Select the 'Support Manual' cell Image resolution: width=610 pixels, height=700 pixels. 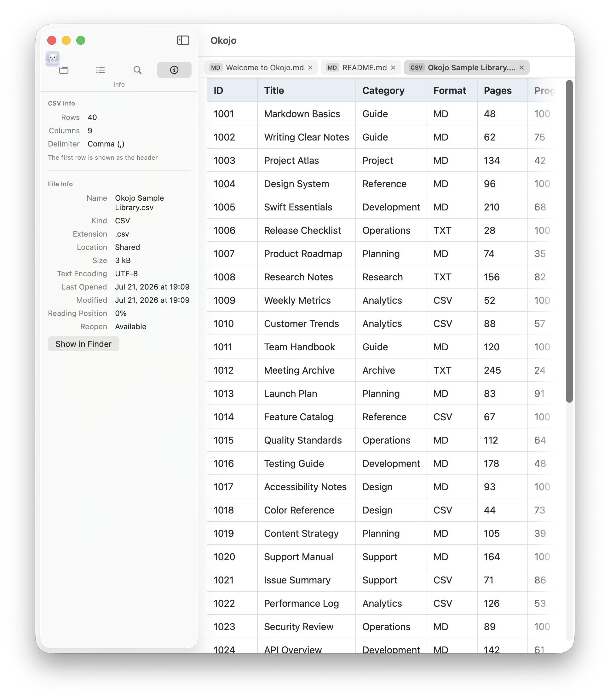306,557
